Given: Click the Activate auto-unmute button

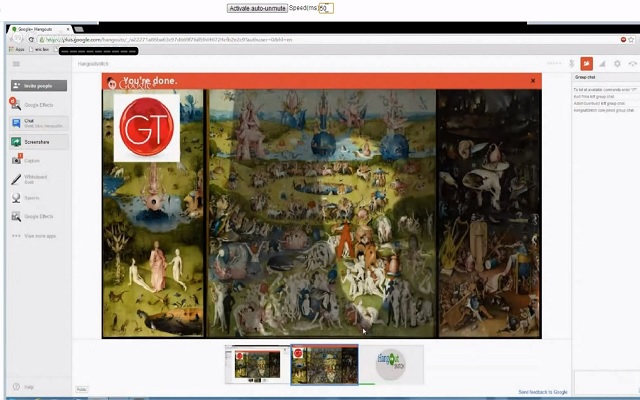Looking at the screenshot, I should pos(257,8).
